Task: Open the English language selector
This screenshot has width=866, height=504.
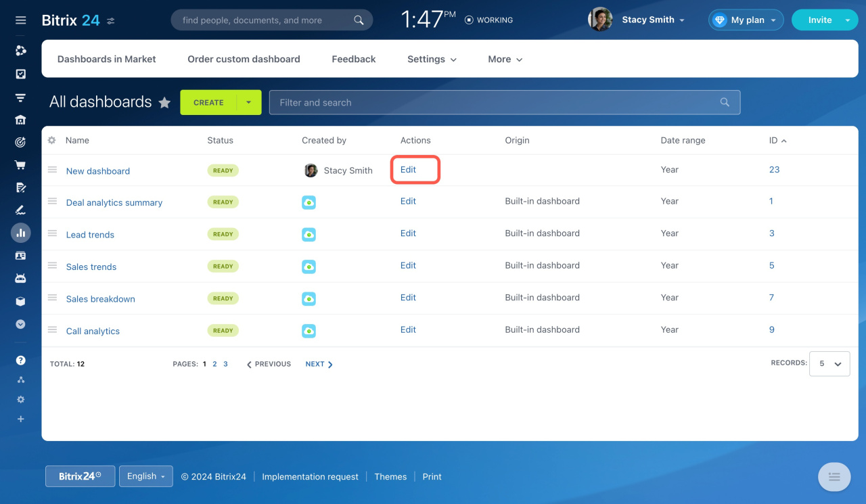Action: pos(145,476)
